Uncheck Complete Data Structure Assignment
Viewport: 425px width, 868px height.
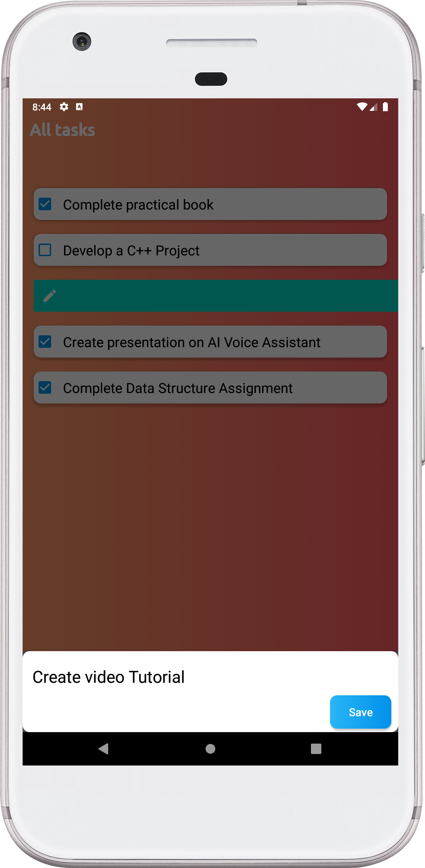coord(45,388)
